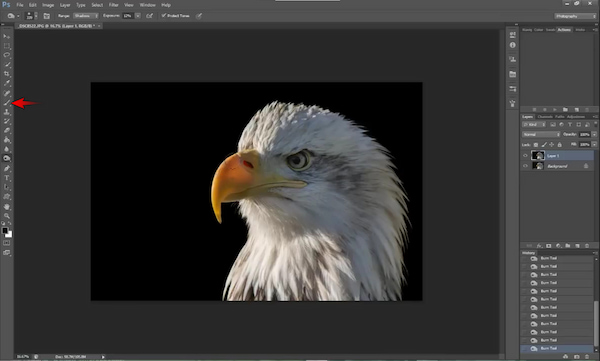The width and height of the screenshot is (600, 361).
Task: Toggle lock position icon
Action: [x=551, y=145]
